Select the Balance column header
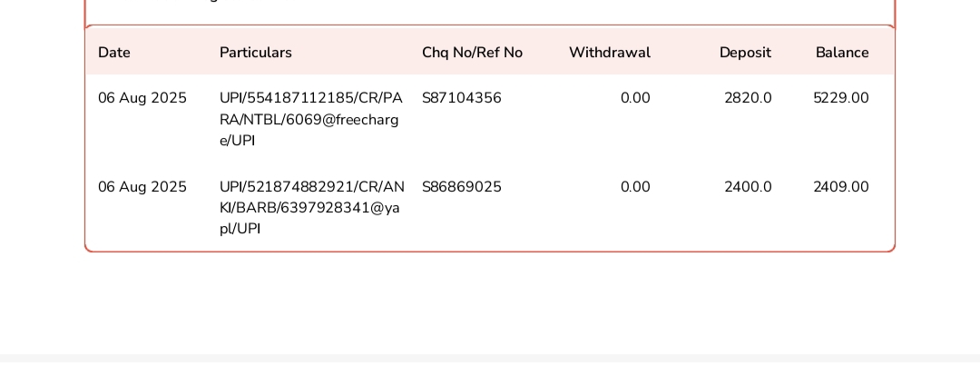Image resolution: width=980 pixels, height=365 pixels. tap(842, 53)
